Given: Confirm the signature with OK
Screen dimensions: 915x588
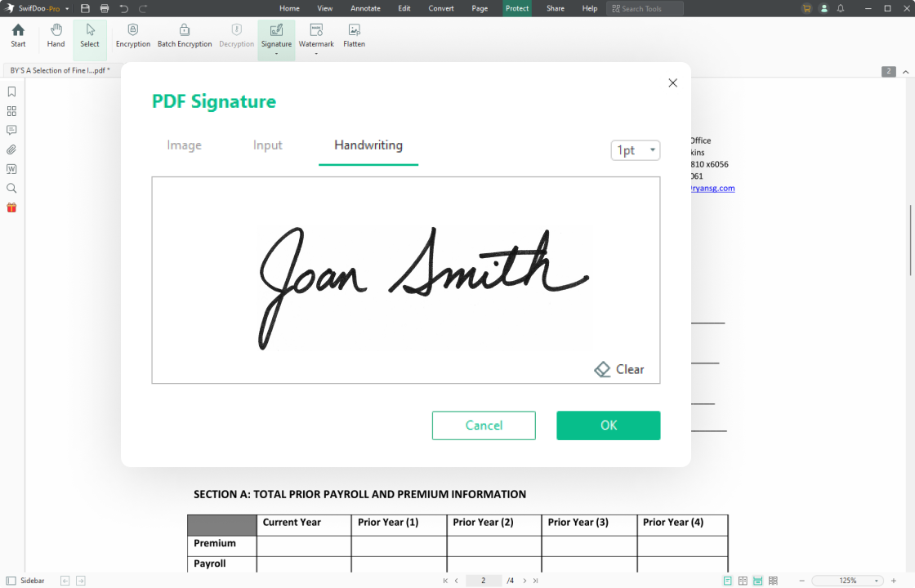Looking at the screenshot, I should pos(608,425).
